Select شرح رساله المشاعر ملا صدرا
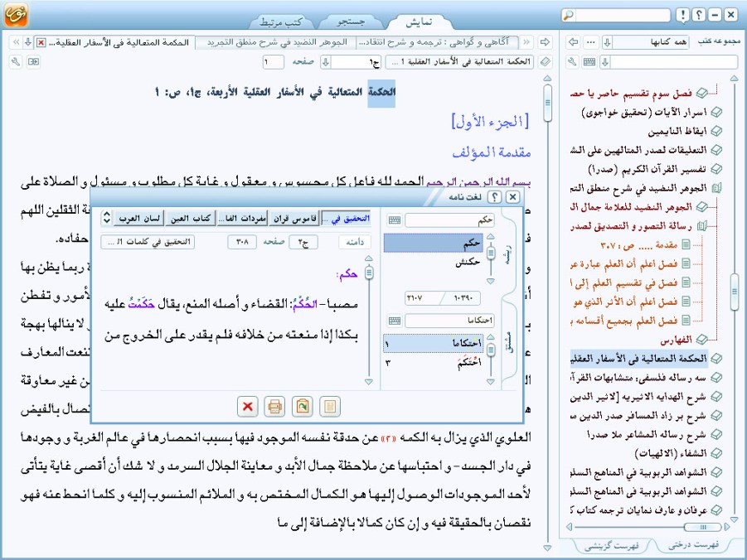This screenshot has width=747, height=560. coord(647,434)
